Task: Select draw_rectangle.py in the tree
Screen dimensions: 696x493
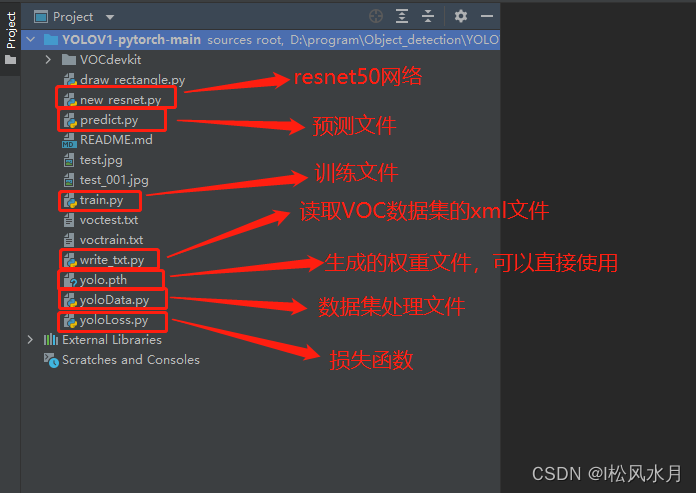Action: click(132, 80)
